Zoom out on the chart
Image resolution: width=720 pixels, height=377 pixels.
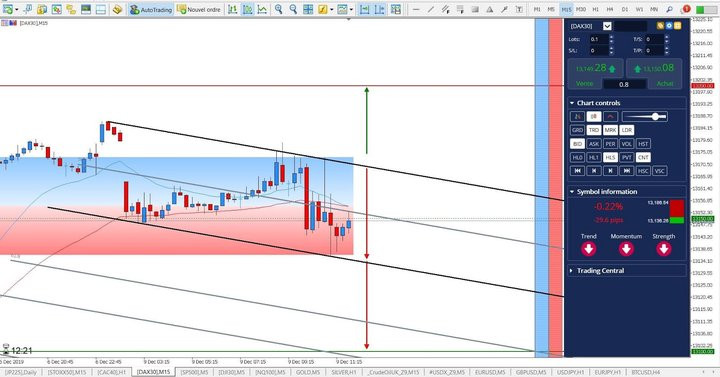coord(293,9)
